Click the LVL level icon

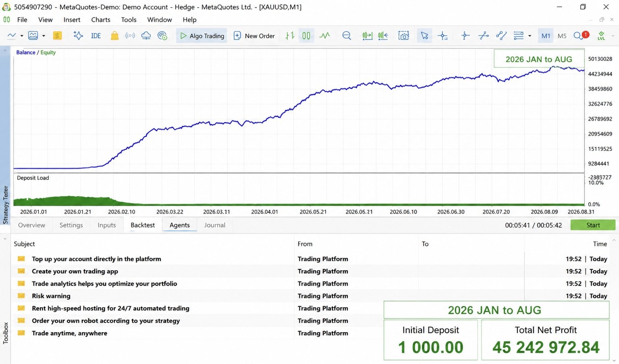[x=601, y=36]
